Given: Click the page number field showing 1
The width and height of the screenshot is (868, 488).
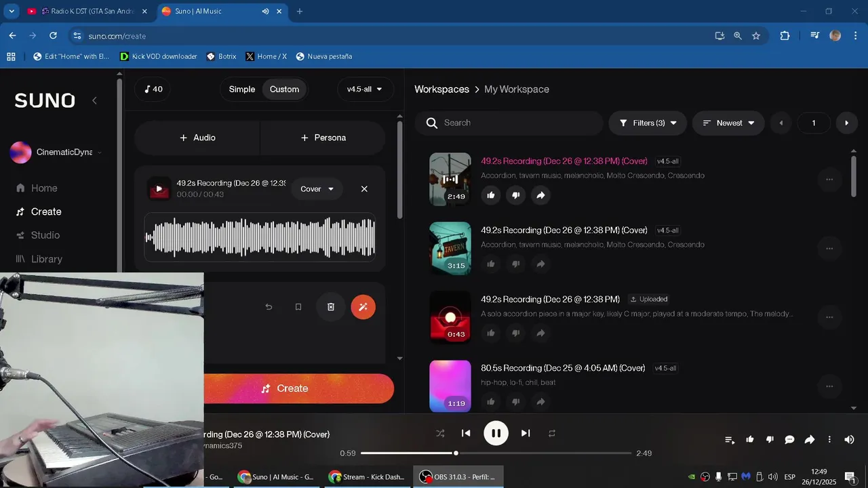Looking at the screenshot, I should point(814,123).
